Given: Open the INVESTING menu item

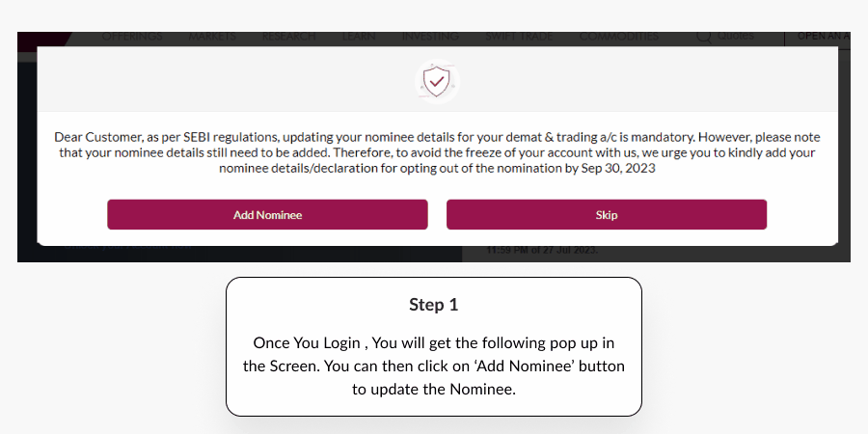Looking at the screenshot, I should pos(430,37).
